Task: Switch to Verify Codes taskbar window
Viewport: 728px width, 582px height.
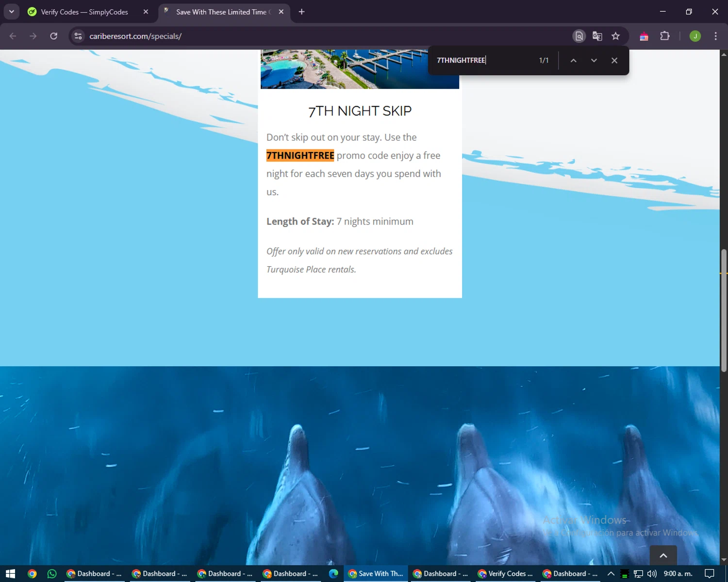Action: pyautogui.click(x=505, y=573)
